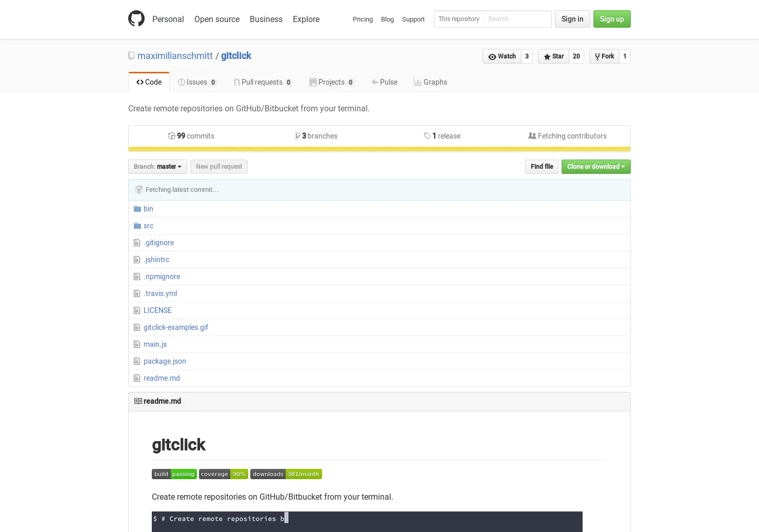
Task: Click the commits history clock icon
Action: (x=172, y=136)
